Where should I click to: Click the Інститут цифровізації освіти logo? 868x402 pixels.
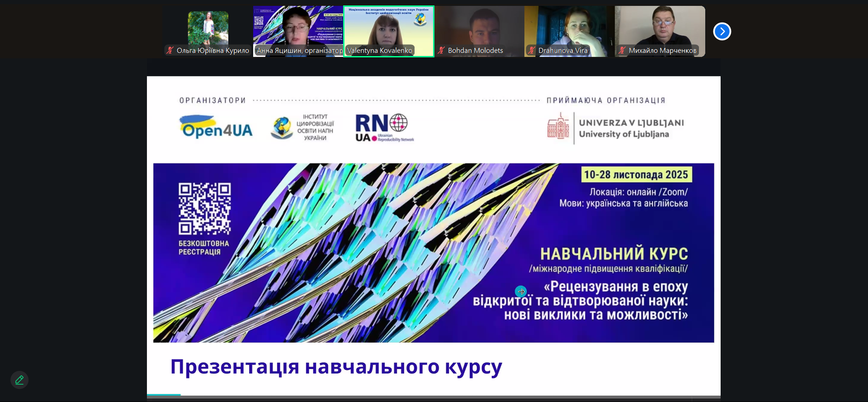tap(302, 127)
